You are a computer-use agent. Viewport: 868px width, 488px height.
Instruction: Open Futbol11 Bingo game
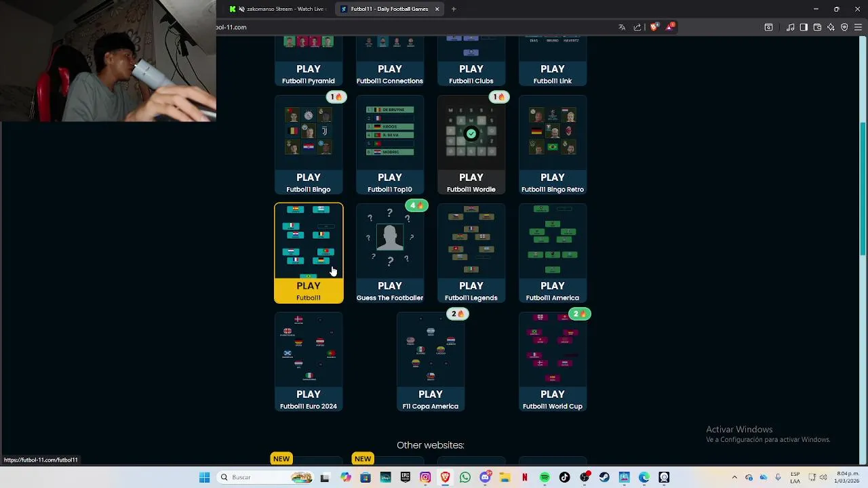[x=309, y=145]
